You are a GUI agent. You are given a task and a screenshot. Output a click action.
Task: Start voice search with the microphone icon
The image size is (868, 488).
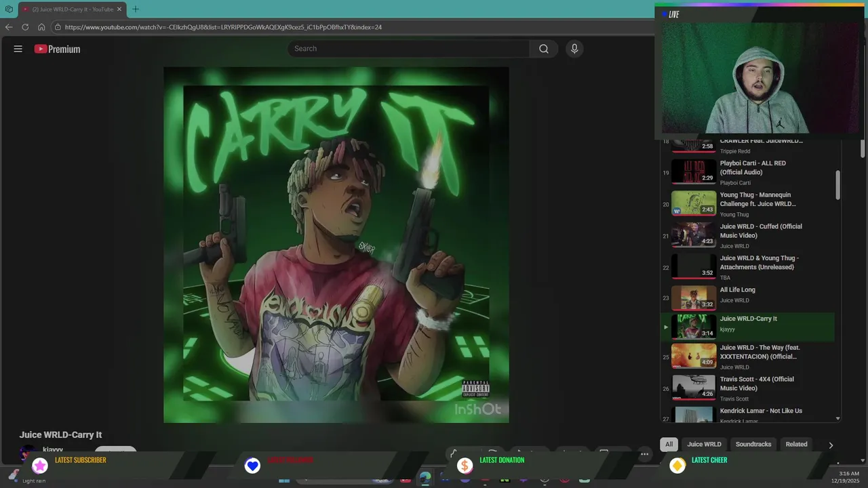574,49
